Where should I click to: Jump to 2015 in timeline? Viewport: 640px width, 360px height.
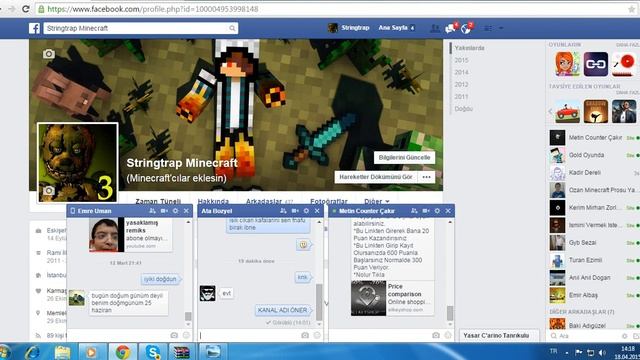461,60
